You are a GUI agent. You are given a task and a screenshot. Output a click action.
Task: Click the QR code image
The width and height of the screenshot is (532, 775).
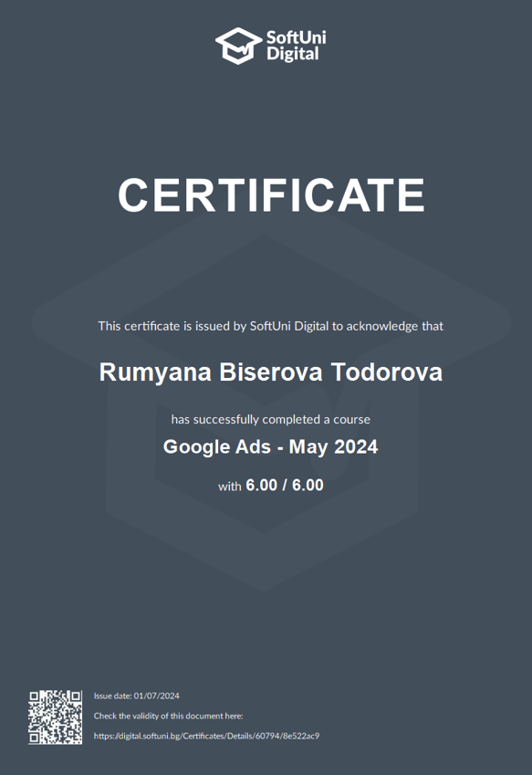(56, 717)
